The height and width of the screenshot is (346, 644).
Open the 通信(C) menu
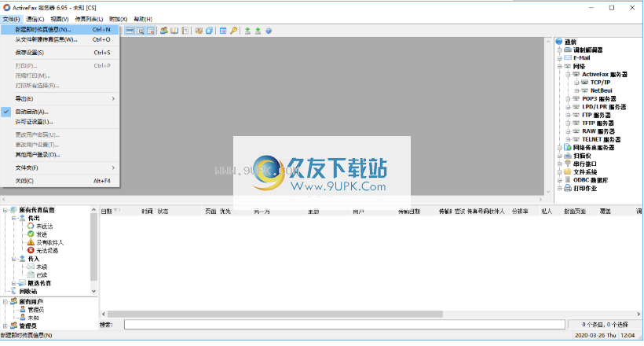35,19
